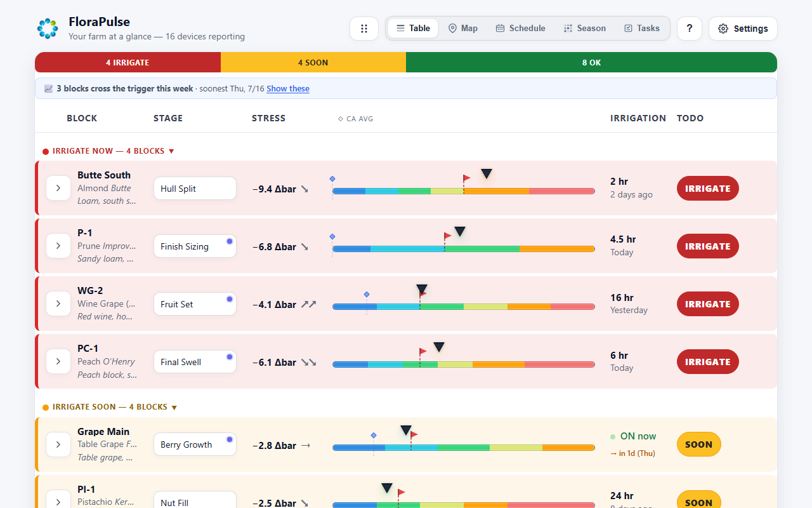This screenshot has height=508, width=812.
Task: Click the trend arrow beside −9.4 Δbar
Action: coord(304,189)
